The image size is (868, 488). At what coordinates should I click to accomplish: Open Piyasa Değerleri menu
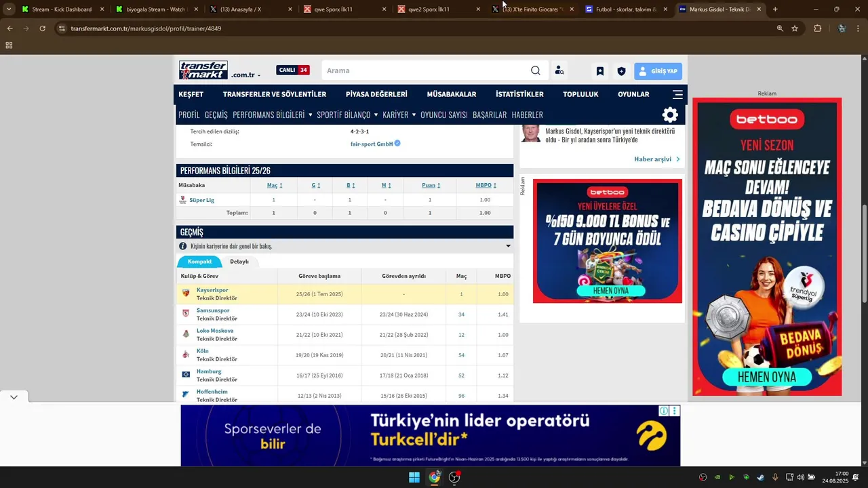coord(376,94)
